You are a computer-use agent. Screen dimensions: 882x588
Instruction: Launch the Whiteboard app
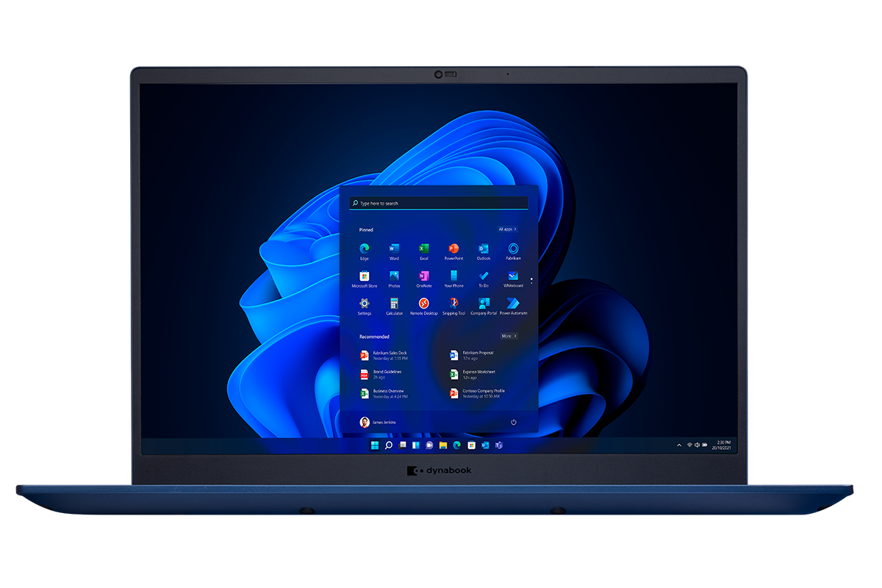coord(513,276)
